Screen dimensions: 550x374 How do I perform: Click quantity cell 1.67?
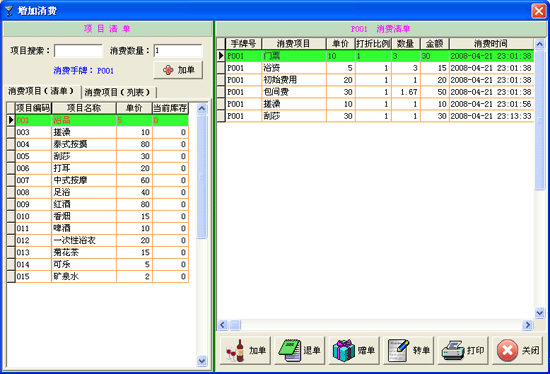[x=406, y=92]
